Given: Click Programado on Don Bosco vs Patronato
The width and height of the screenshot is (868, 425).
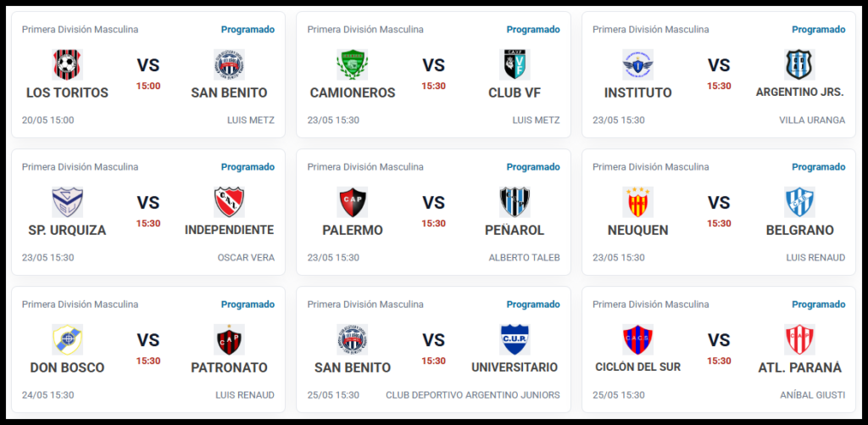Looking at the screenshot, I should tap(248, 305).
